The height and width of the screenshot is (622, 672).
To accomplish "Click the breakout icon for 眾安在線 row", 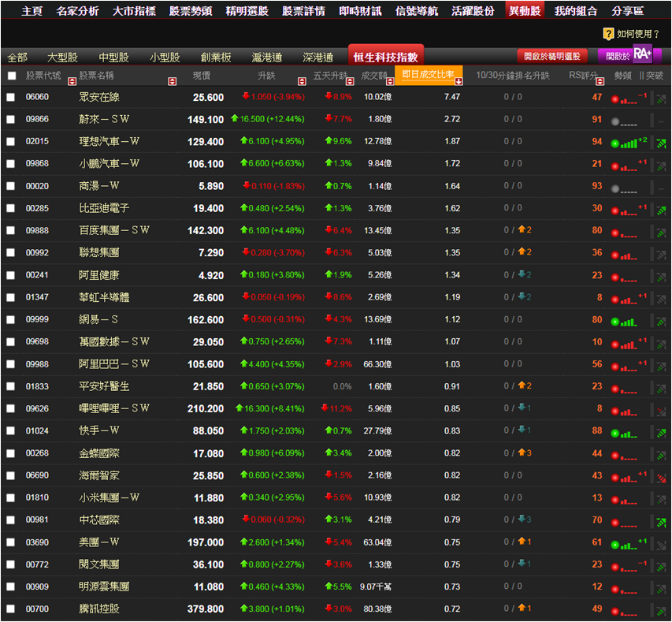I will (x=661, y=99).
